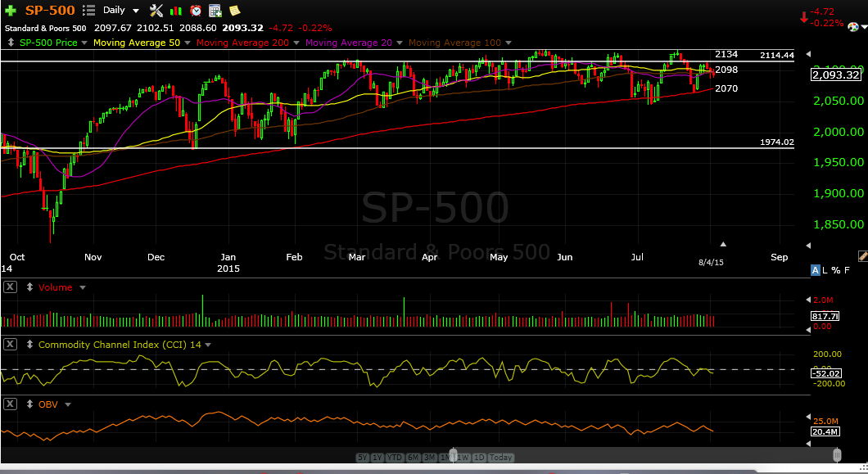
Task: Click the left-arrow marker below the 1,850.00 axis label
Action: [808, 245]
